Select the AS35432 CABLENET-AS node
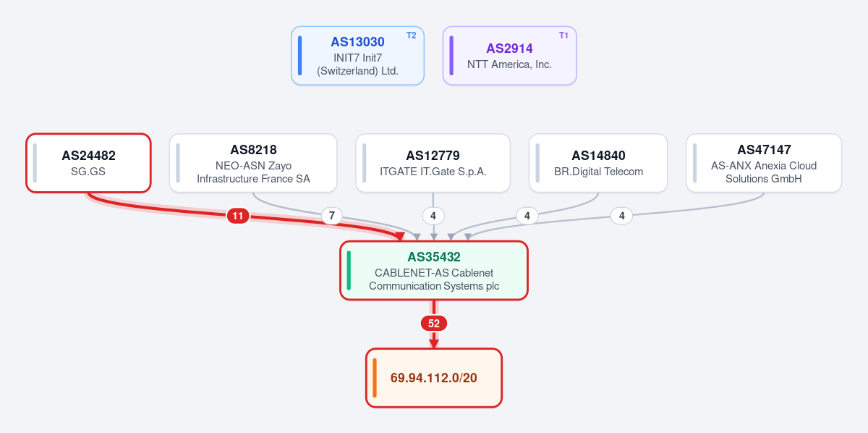 434,270
